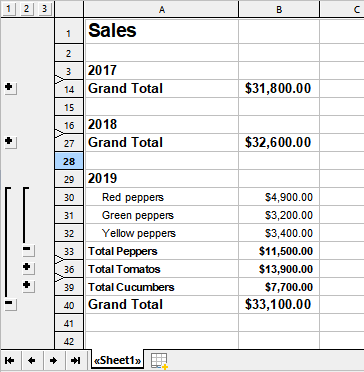Viewport: 364px width, 372px height.
Task: Jump to last sheet arrow
Action: [76, 360]
